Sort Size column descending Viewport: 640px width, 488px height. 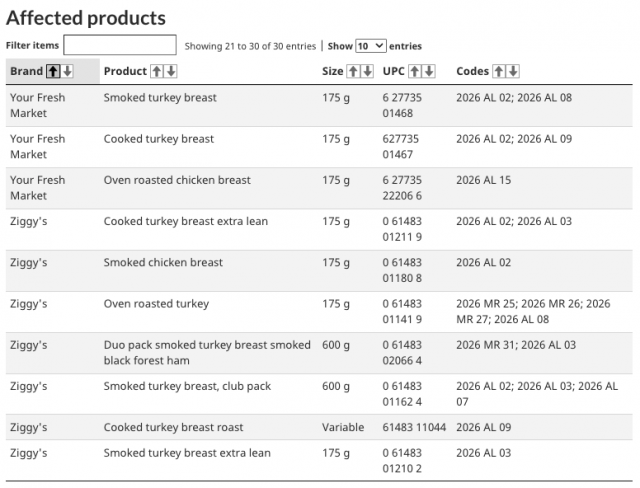366,71
